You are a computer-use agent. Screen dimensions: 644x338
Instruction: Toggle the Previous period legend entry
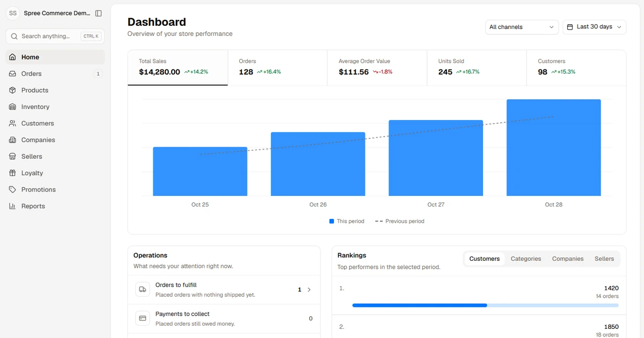[399, 221]
